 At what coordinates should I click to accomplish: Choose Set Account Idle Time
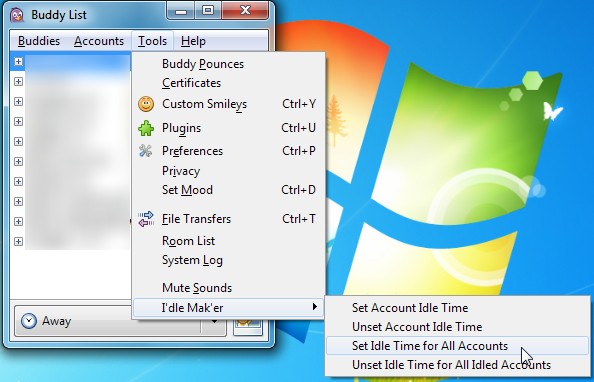tap(457, 308)
